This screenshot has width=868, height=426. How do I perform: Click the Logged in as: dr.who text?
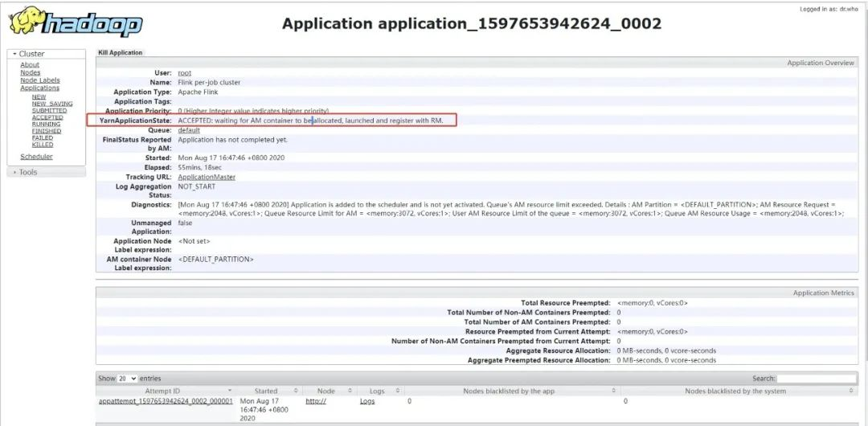point(828,10)
